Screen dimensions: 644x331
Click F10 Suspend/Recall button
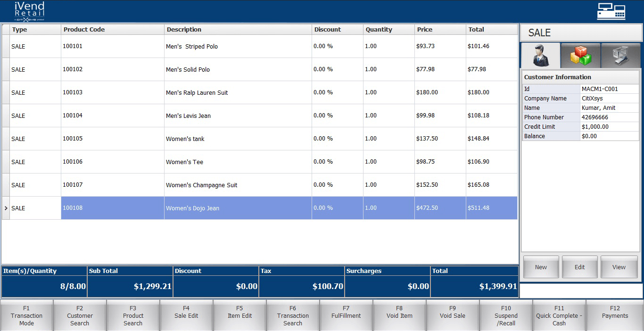506,315
